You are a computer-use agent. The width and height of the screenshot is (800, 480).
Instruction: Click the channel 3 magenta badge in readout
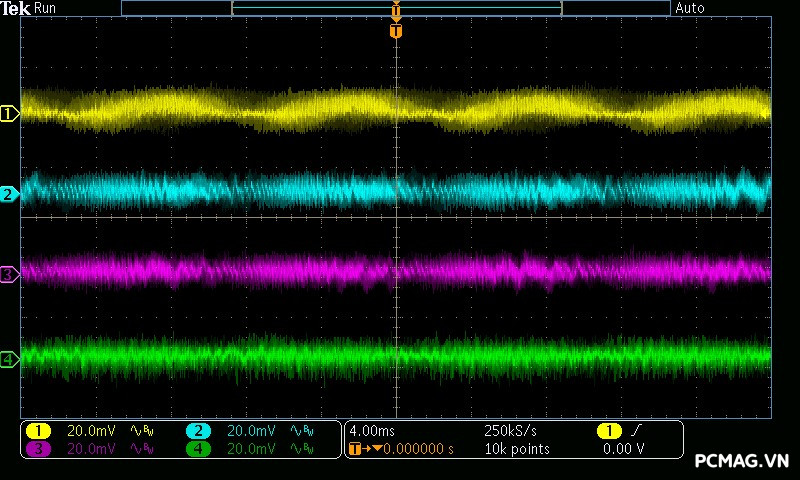[x=38, y=449]
